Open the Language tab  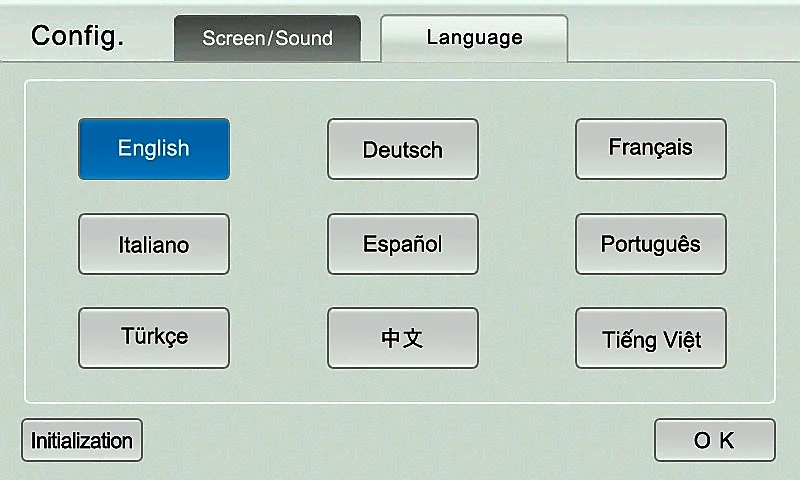coord(474,38)
